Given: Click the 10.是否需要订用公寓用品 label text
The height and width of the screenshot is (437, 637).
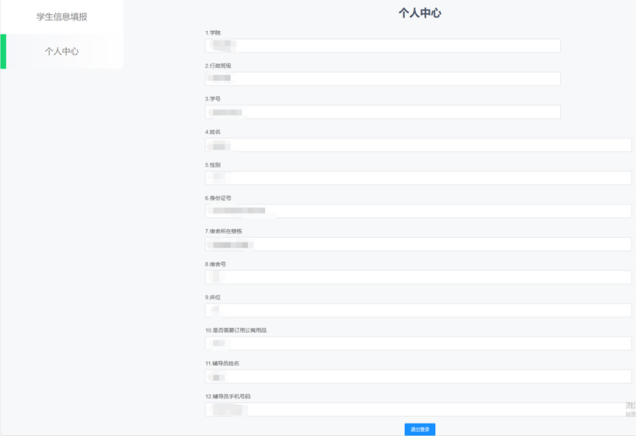Looking at the screenshot, I should pyautogui.click(x=235, y=330).
